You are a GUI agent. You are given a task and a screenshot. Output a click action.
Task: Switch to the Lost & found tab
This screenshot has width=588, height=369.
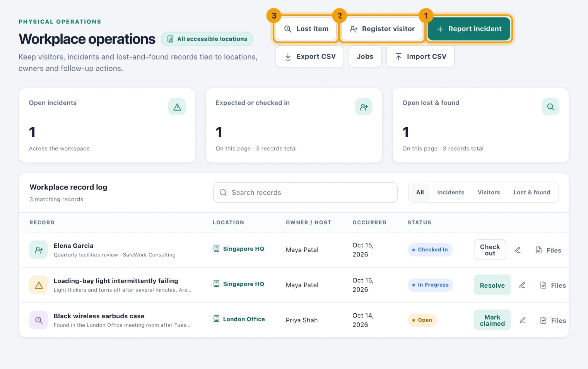532,192
